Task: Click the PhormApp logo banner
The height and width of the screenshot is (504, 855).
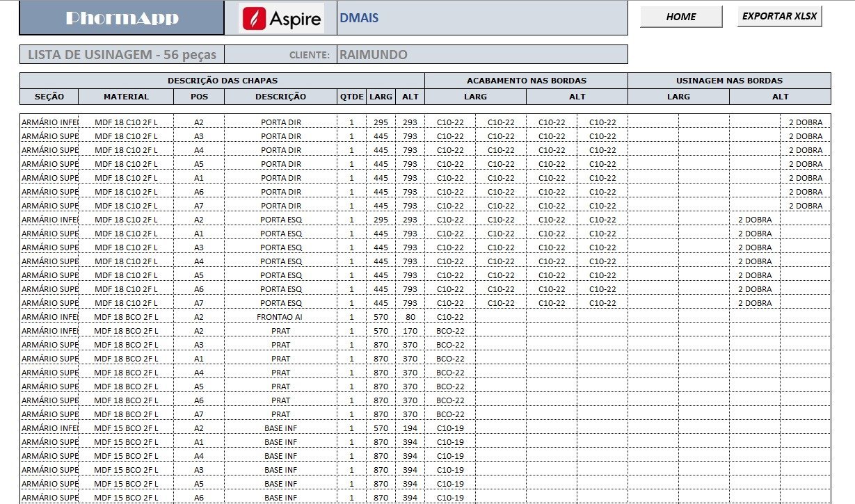Action: (122, 19)
